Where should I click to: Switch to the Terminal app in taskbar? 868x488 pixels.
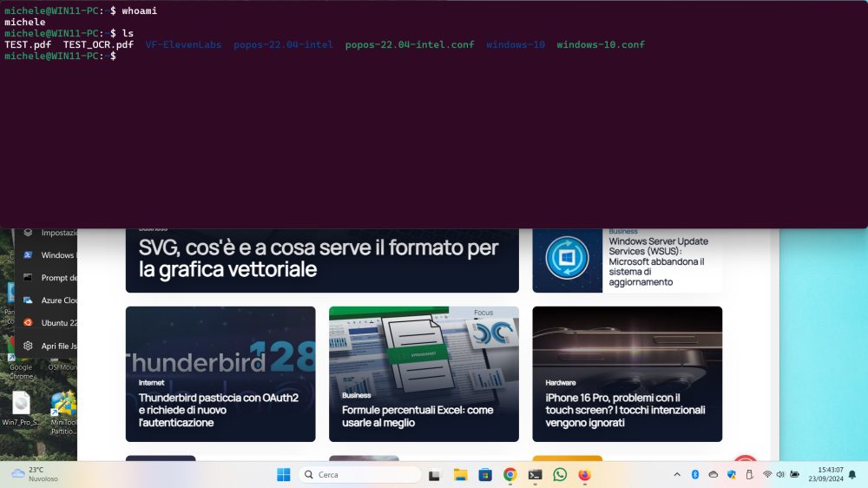click(x=535, y=475)
